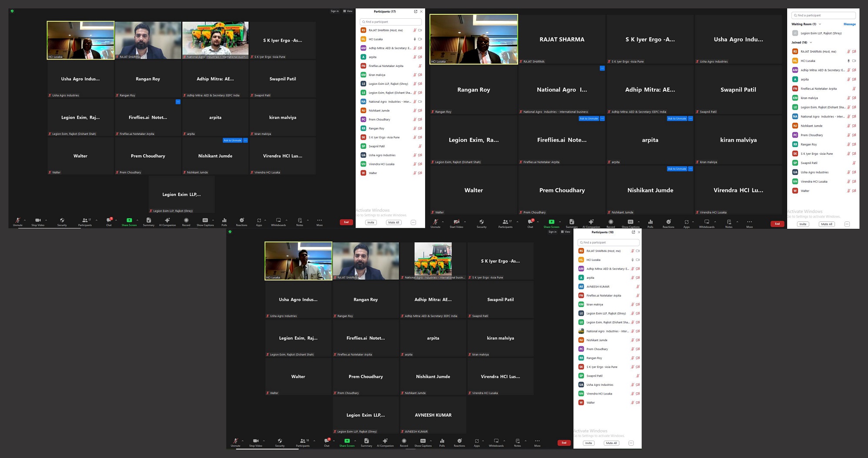
Task: Open Summary in bottom Zoom window
Action: (x=366, y=442)
